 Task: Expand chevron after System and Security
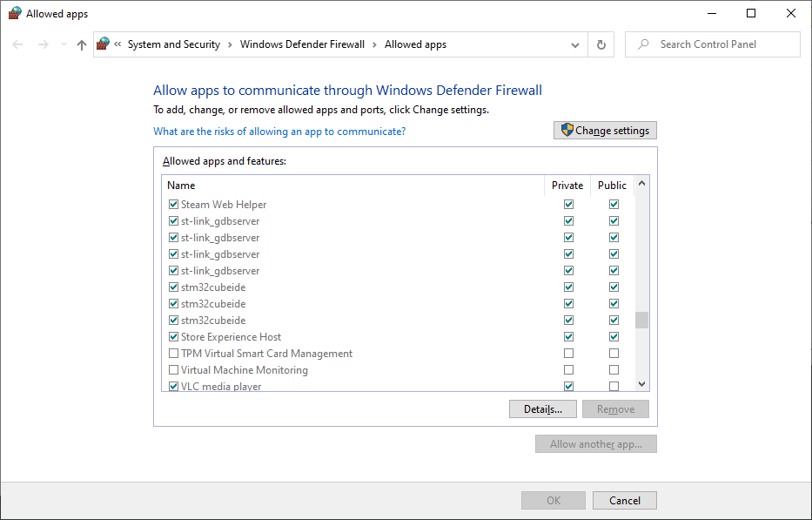coord(230,44)
